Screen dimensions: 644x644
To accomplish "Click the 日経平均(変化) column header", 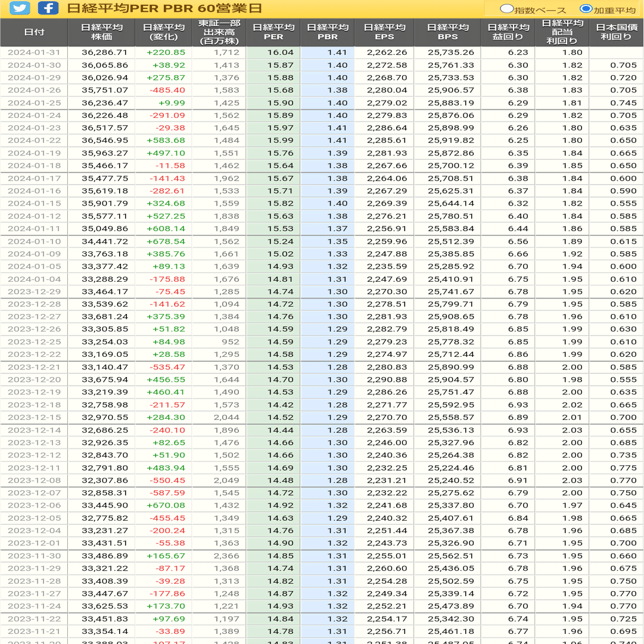I will pyautogui.click(x=163, y=32).
